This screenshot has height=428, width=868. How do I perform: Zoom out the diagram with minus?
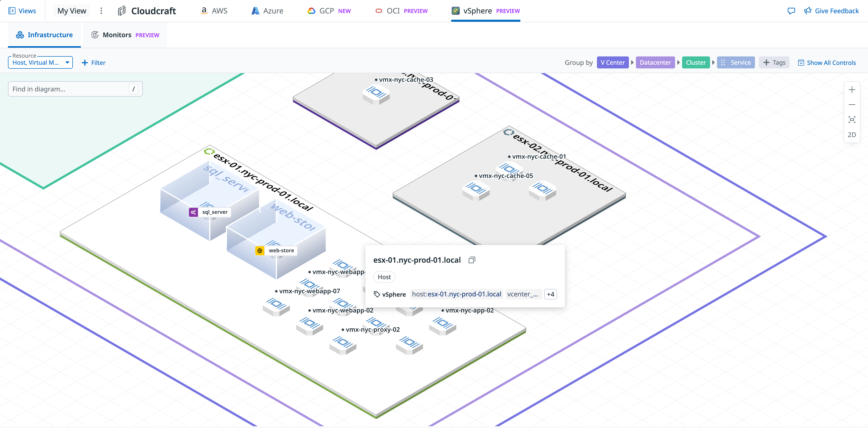(852, 105)
